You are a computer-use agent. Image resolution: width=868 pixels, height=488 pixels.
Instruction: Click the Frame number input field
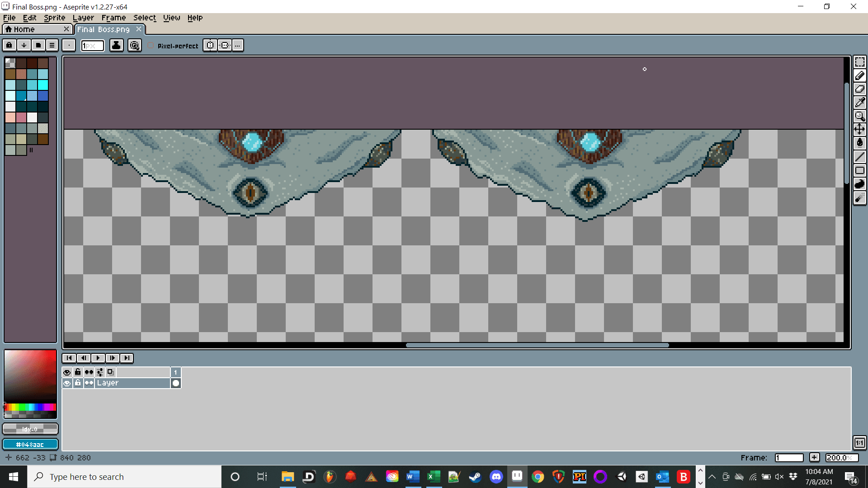pos(788,458)
